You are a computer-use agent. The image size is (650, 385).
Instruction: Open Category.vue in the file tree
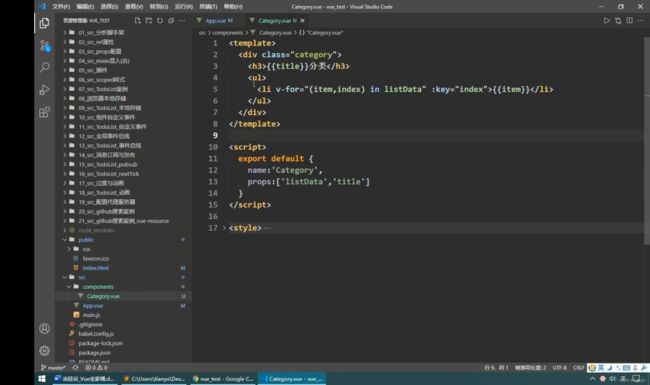pos(103,296)
